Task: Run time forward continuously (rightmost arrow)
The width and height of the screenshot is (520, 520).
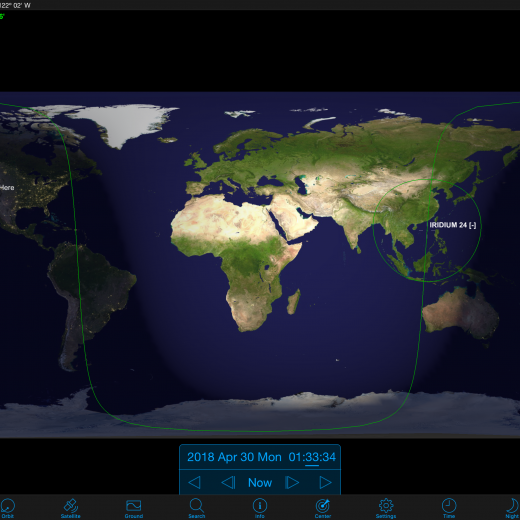Action: (x=325, y=482)
